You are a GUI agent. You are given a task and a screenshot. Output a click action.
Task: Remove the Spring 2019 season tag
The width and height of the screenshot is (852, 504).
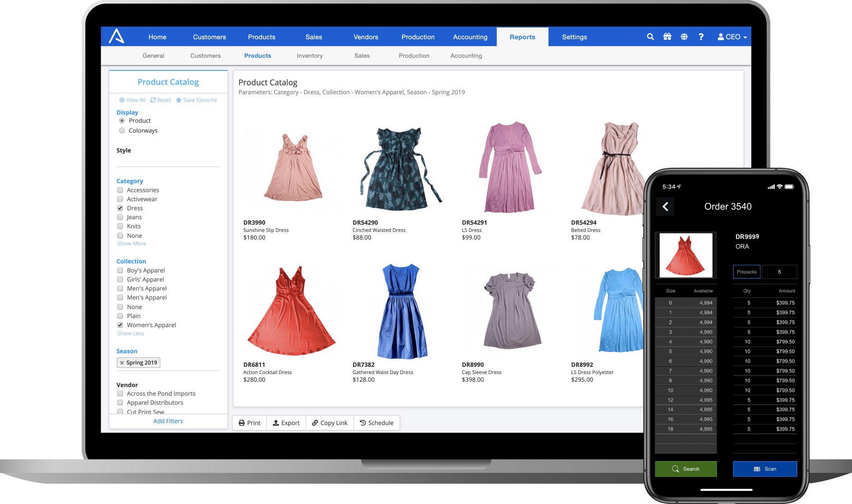coord(122,363)
